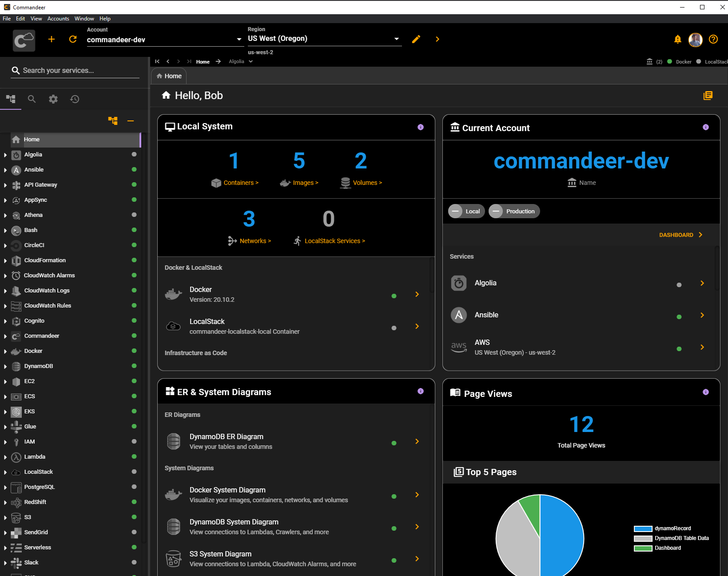Select Serverless in the sidebar
The image size is (728, 576).
point(38,548)
